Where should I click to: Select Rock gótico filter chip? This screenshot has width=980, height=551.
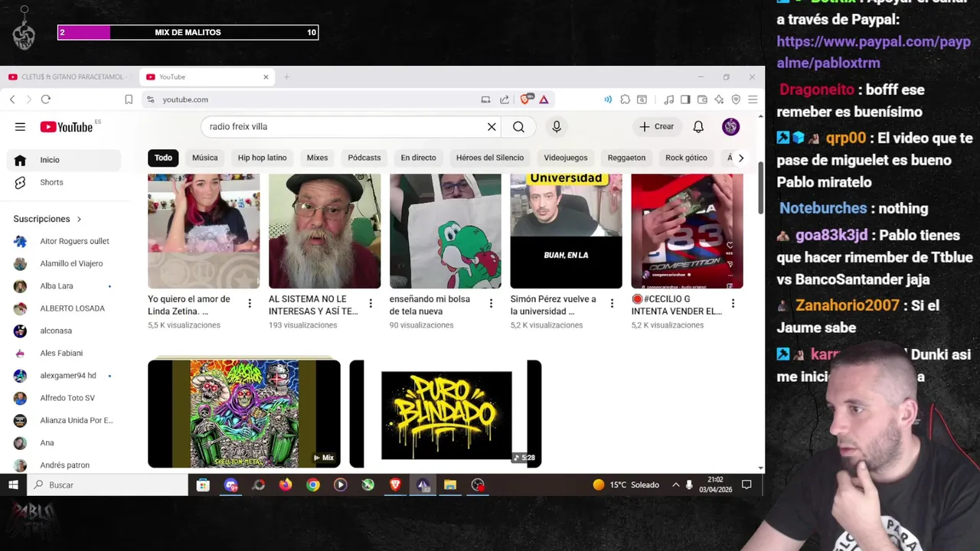[686, 158]
